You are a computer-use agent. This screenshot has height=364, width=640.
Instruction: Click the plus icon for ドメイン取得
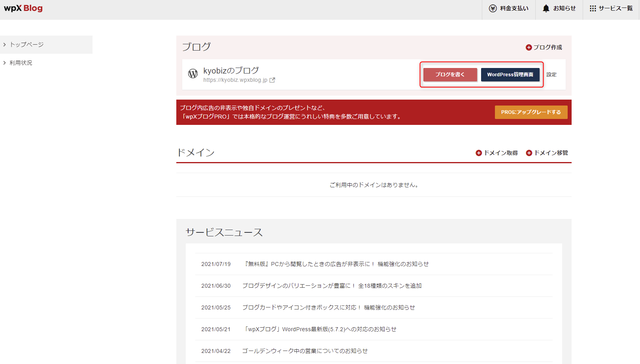point(479,153)
